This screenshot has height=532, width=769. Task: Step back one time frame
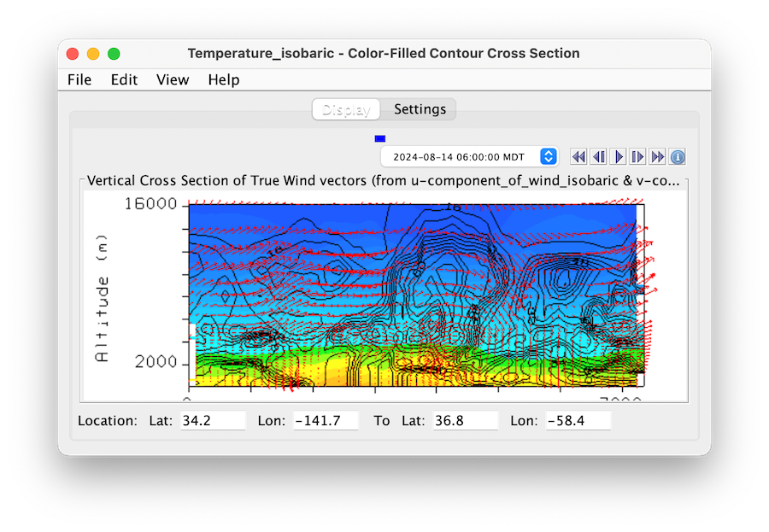[x=599, y=157]
